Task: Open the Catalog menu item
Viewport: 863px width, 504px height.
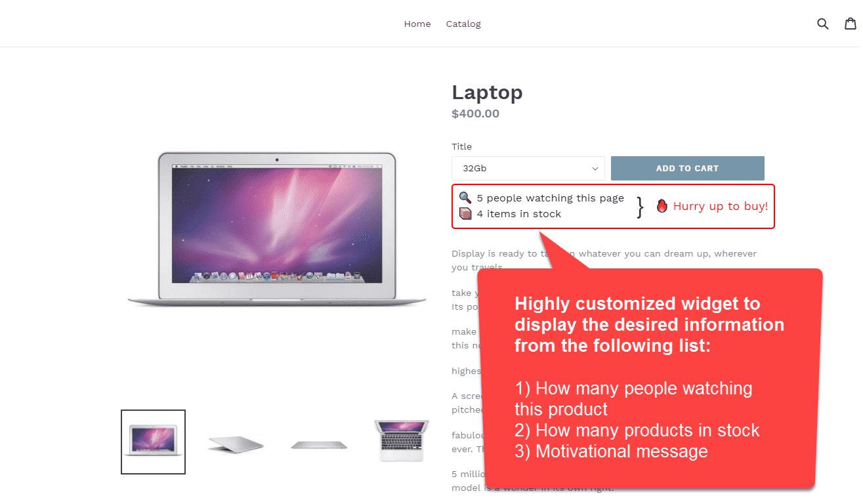Action: click(463, 24)
